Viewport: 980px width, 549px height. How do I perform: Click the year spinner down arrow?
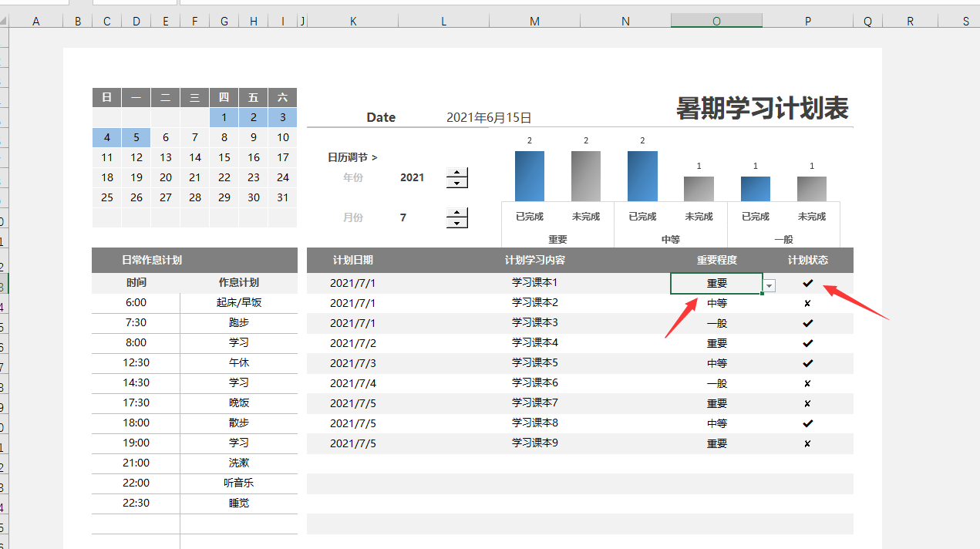[457, 183]
